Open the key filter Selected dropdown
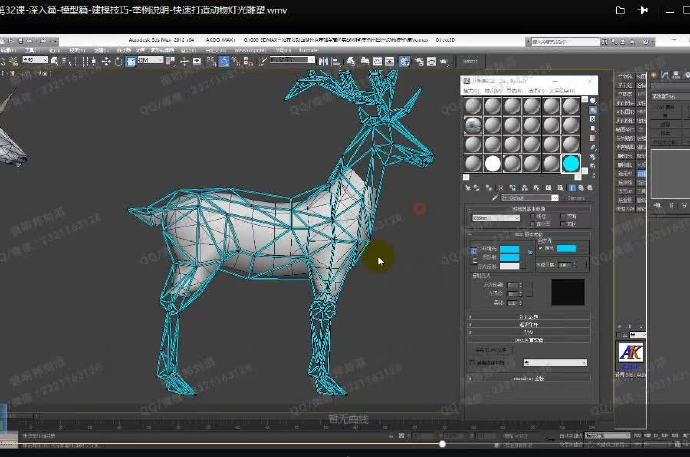This screenshot has width=690, height=457. [608, 435]
